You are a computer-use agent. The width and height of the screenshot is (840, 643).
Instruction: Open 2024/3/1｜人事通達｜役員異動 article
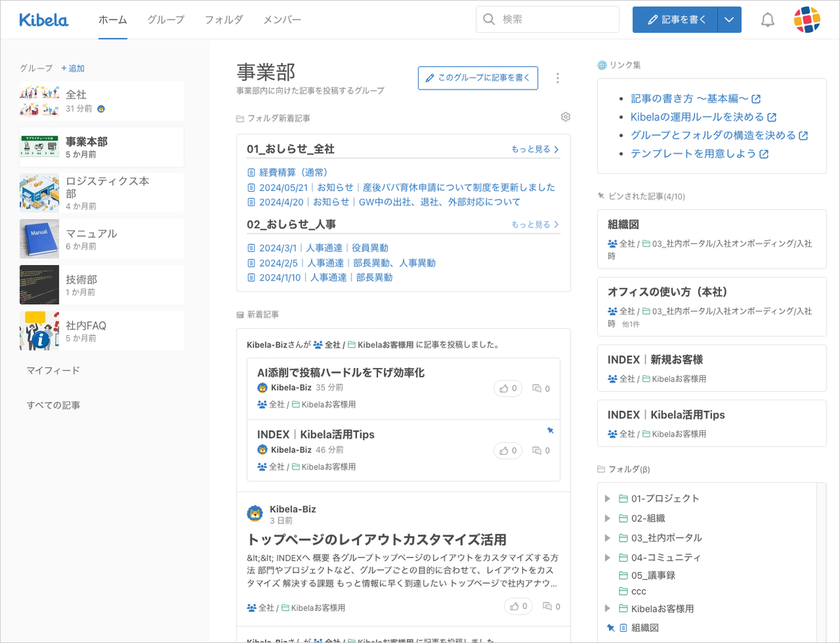tap(323, 248)
